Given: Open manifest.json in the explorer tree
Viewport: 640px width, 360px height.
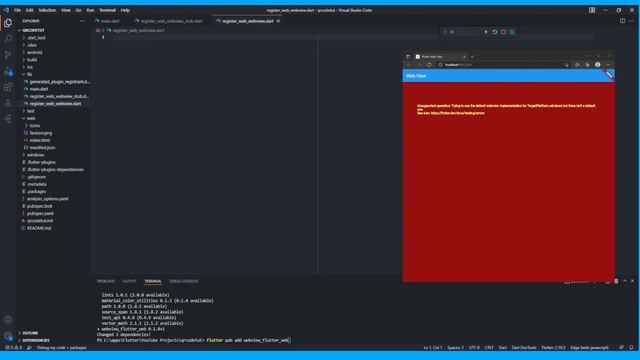Looking at the screenshot, I should click(x=42, y=148).
